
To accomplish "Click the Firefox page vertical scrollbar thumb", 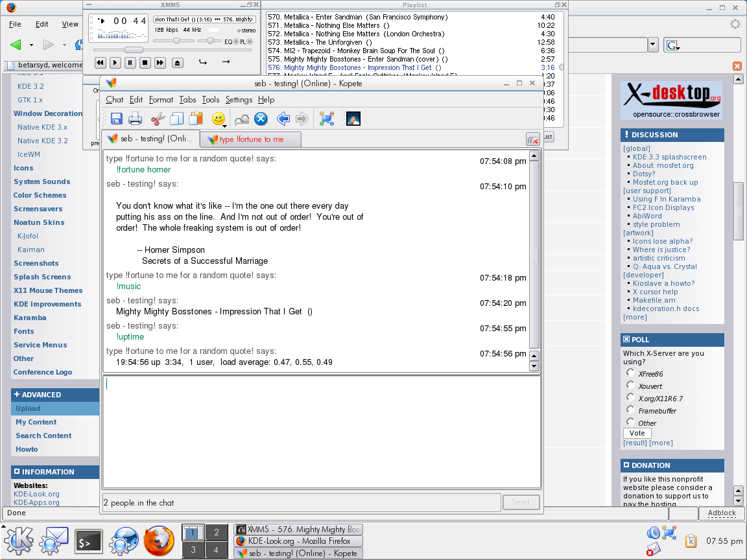I will coord(739,211).
